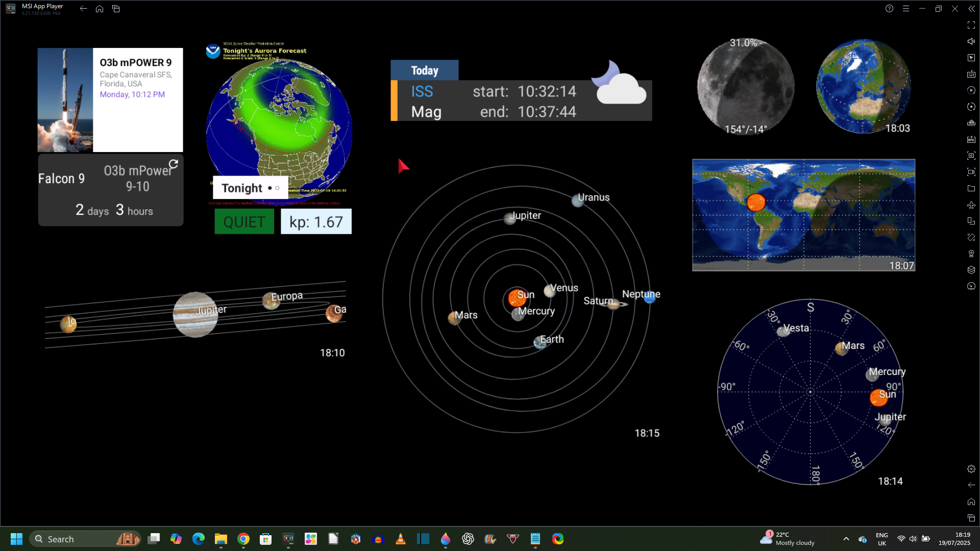Image resolution: width=980 pixels, height=551 pixels.
Task: Select the Today tab in the ISS widget
Action: [425, 70]
